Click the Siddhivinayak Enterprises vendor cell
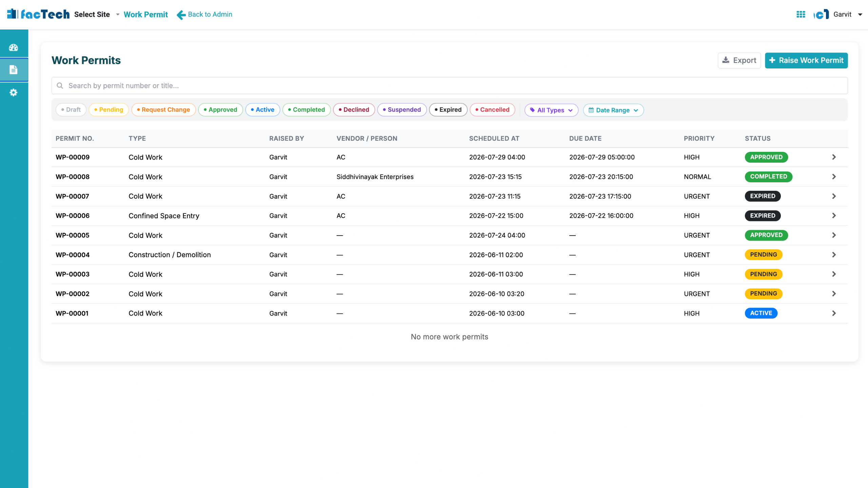The width and height of the screenshot is (868, 488). point(375,177)
